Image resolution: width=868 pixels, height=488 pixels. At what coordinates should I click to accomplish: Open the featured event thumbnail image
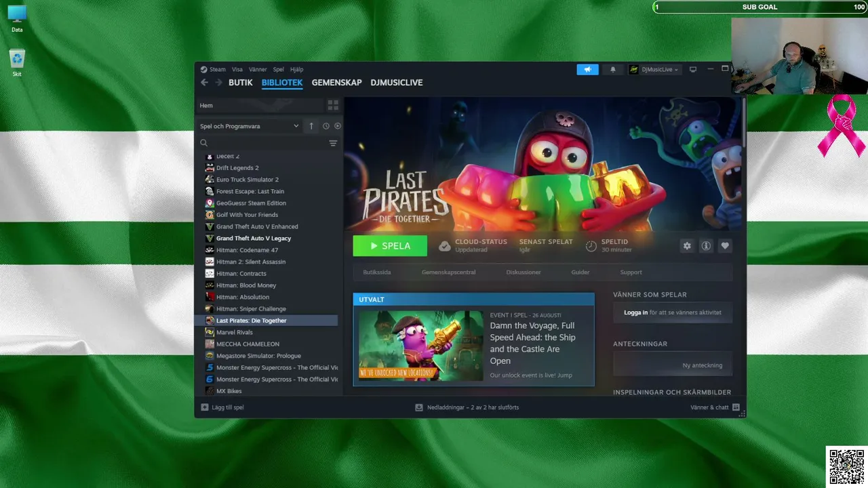point(421,346)
